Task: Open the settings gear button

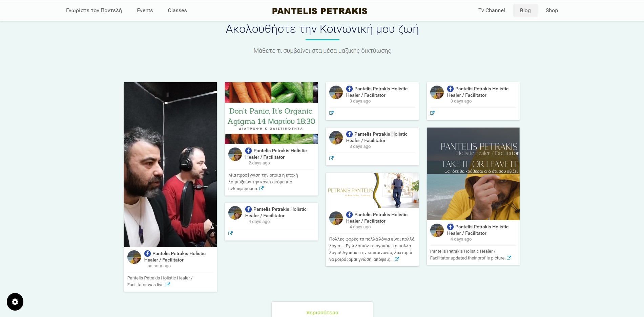Action: (x=15, y=302)
